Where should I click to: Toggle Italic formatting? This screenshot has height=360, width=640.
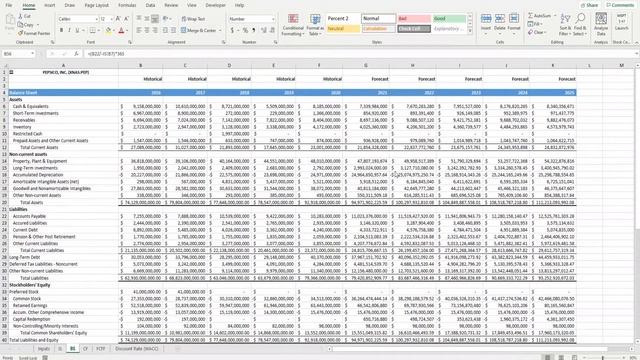69,30
